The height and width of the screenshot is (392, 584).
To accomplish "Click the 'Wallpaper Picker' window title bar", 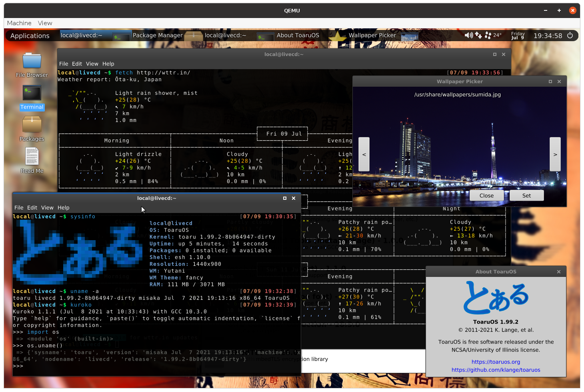I will [460, 82].
